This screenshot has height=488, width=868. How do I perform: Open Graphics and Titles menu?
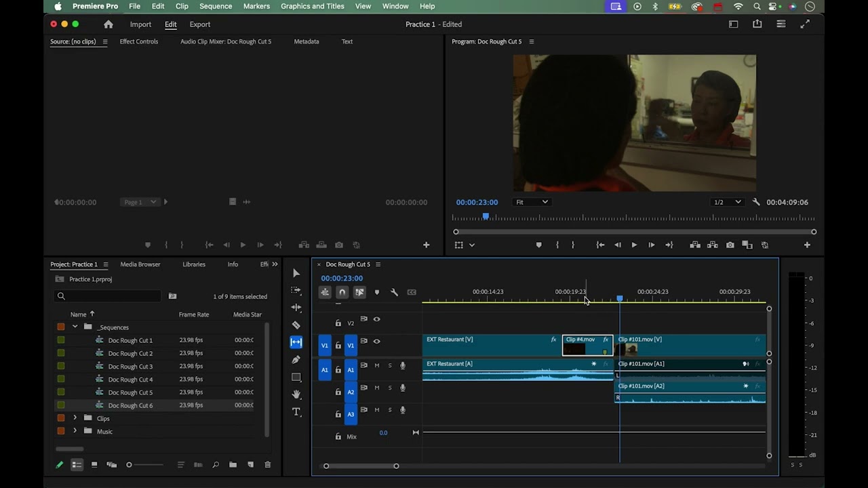point(313,6)
